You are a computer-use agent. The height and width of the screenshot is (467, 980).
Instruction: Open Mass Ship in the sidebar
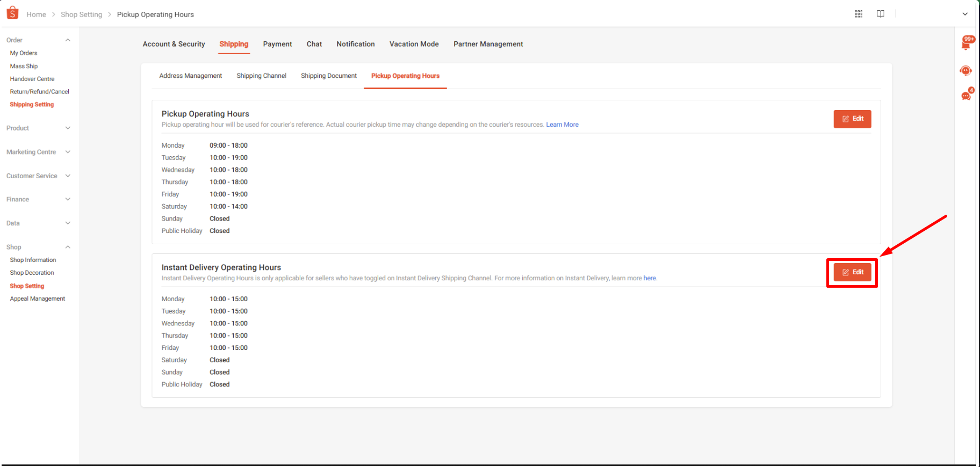[x=24, y=66]
